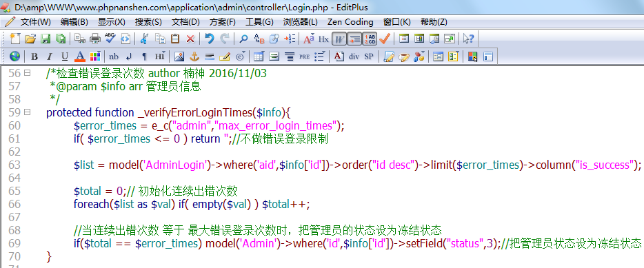Open the Zen Coding menu
The width and height of the screenshot is (644, 268).
point(350,22)
